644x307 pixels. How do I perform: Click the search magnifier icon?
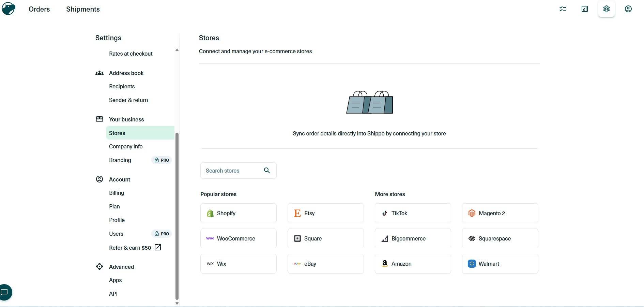point(267,171)
